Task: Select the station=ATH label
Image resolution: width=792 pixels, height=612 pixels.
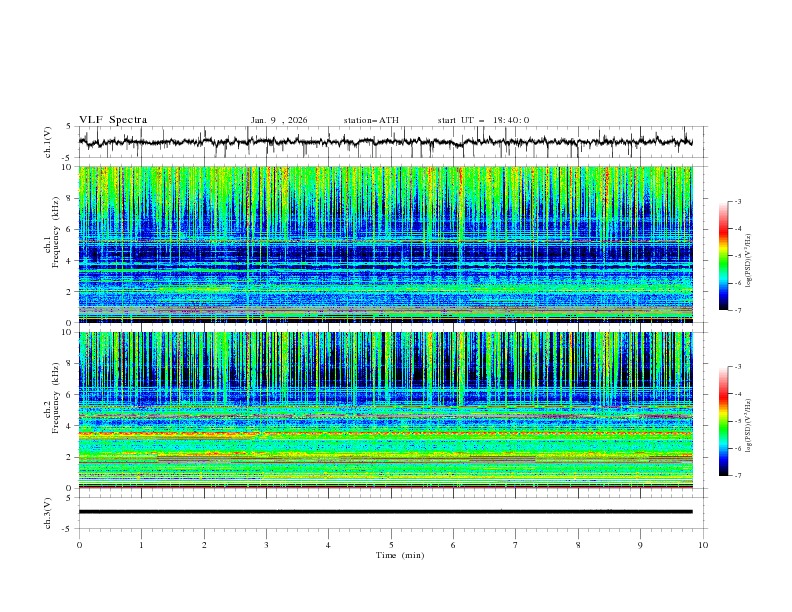Action: pyautogui.click(x=371, y=120)
